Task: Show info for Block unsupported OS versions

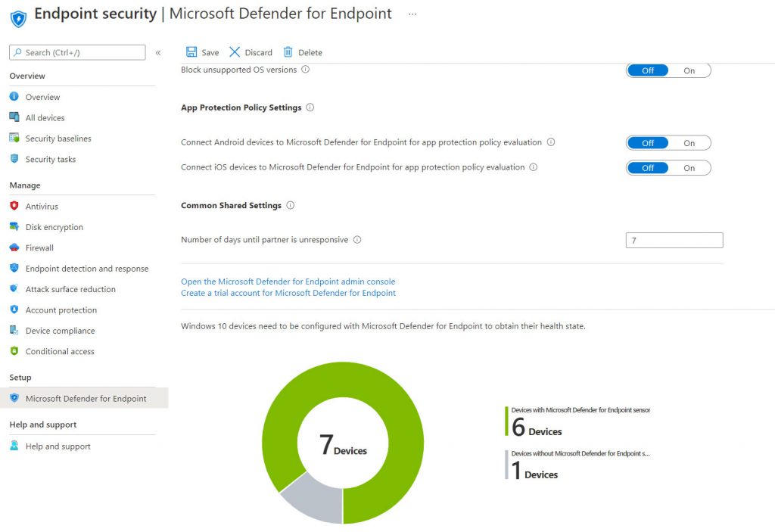Action: click(x=306, y=70)
